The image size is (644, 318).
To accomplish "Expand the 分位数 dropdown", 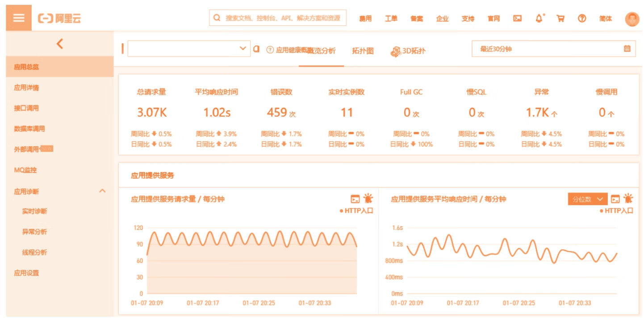I will [587, 199].
